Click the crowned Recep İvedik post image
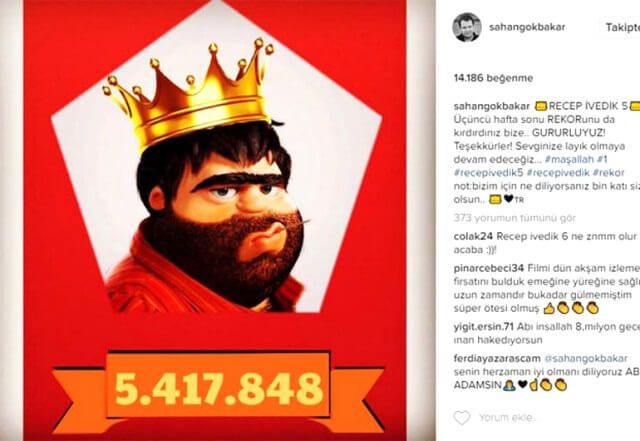The height and width of the screenshot is (441, 640). [215, 220]
